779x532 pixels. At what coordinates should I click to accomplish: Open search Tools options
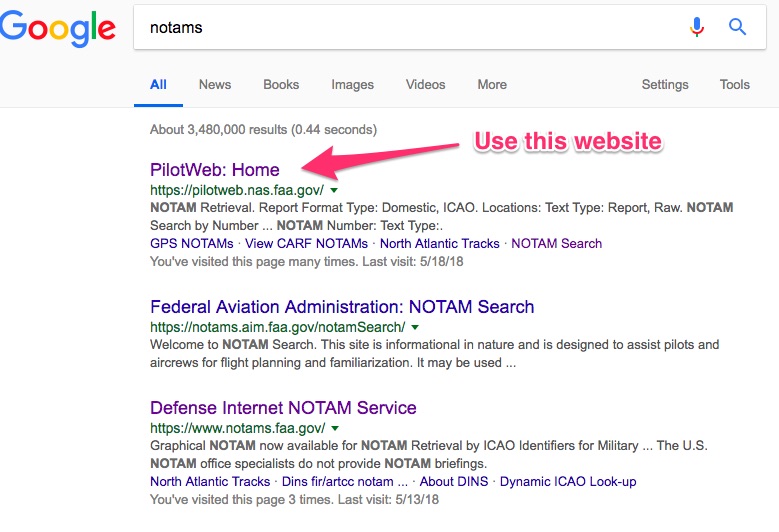click(x=734, y=84)
